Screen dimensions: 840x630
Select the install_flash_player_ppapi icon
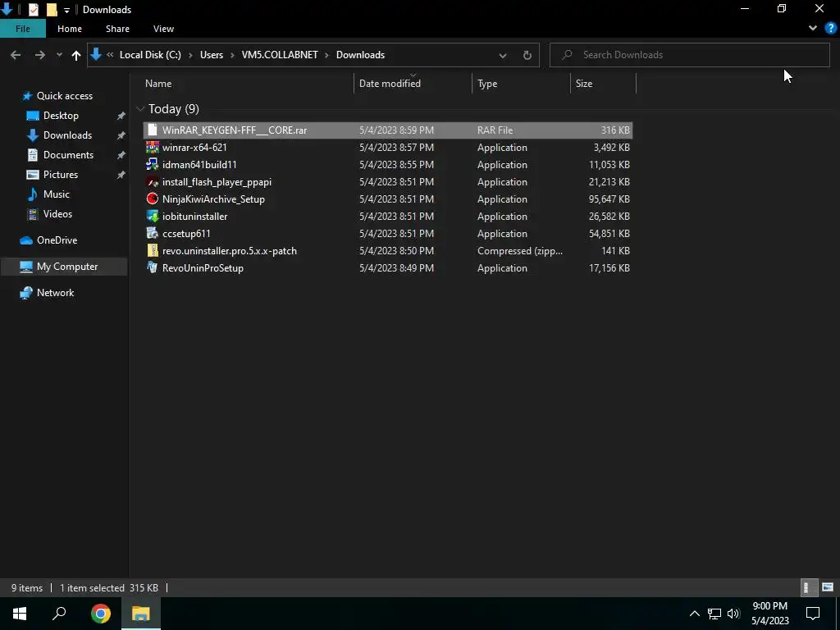[153, 181]
